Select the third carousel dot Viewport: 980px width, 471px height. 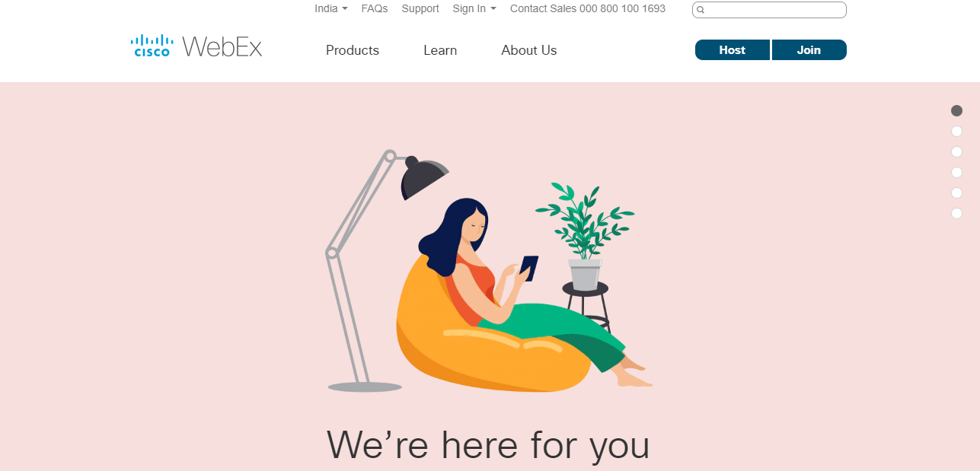pos(956,151)
